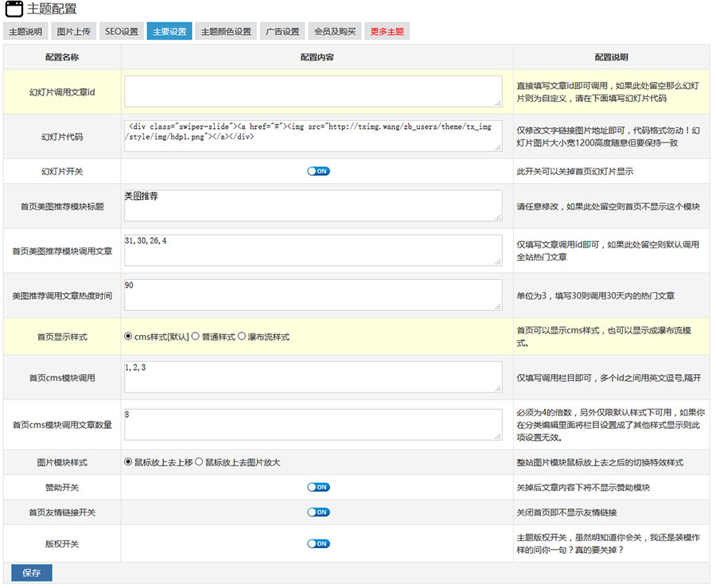
Task: Click the description 关闭首页即不显示友情链接
Action: [x=566, y=512]
